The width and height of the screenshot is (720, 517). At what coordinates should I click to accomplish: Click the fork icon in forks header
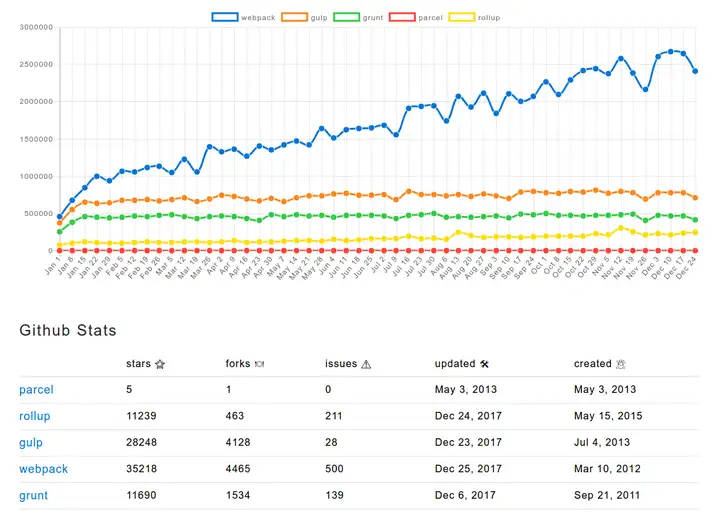click(x=259, y=364)
